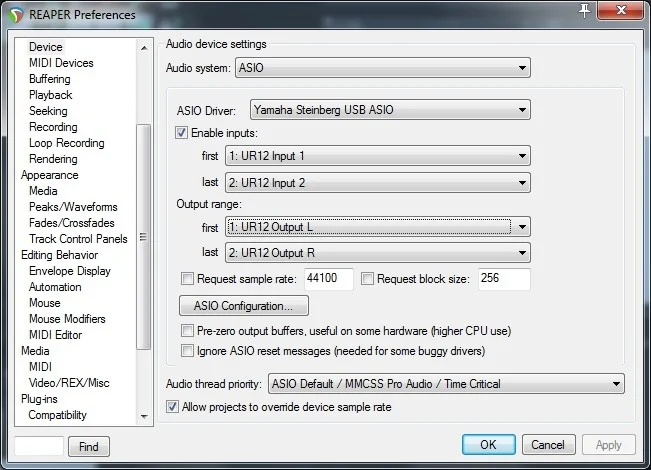Click the Cancel button
The image size is (651, 470).
[x=548, y=445]
